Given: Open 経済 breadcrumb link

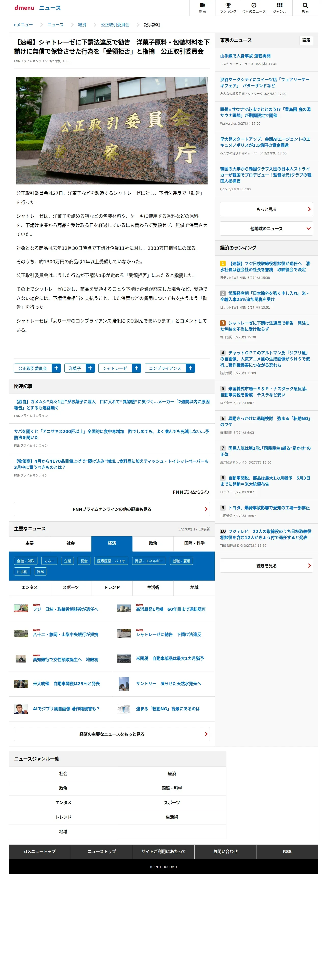Looking at the screenshot, I should click(x=82, y=25).
